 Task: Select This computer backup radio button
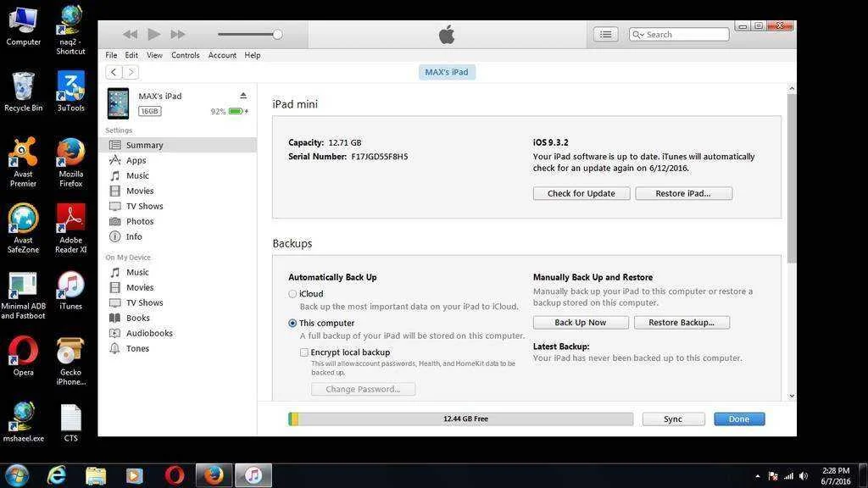tap(292, 323)
